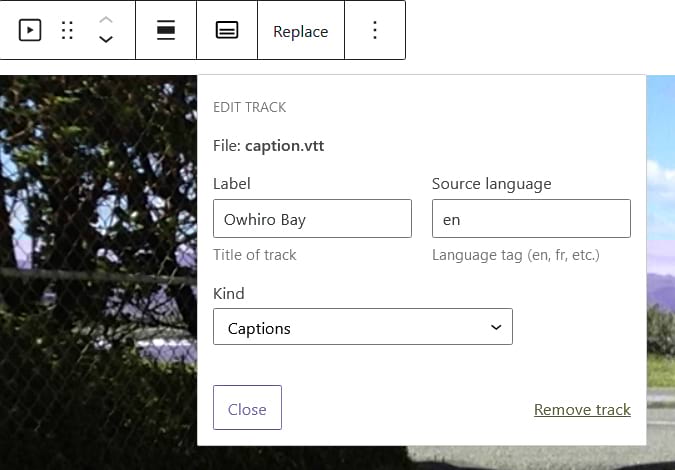Expand the Kind dropdown showing Captions
Image resolution: width=675 pixels, height=470 pixels.
(x=362, y=327)
